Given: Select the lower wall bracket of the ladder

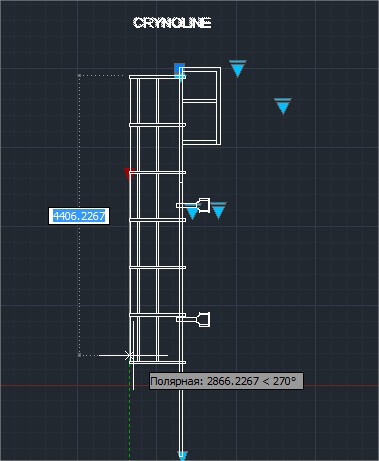Looking at the screenshot, I should pyautogui.click(x=193, y=319).
